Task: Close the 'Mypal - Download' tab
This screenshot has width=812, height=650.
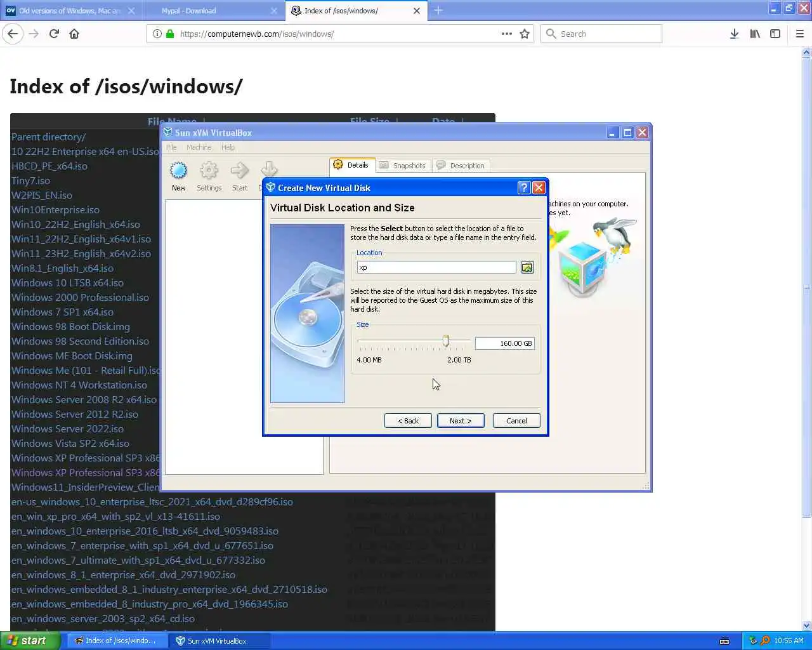Action: [274, 11]
